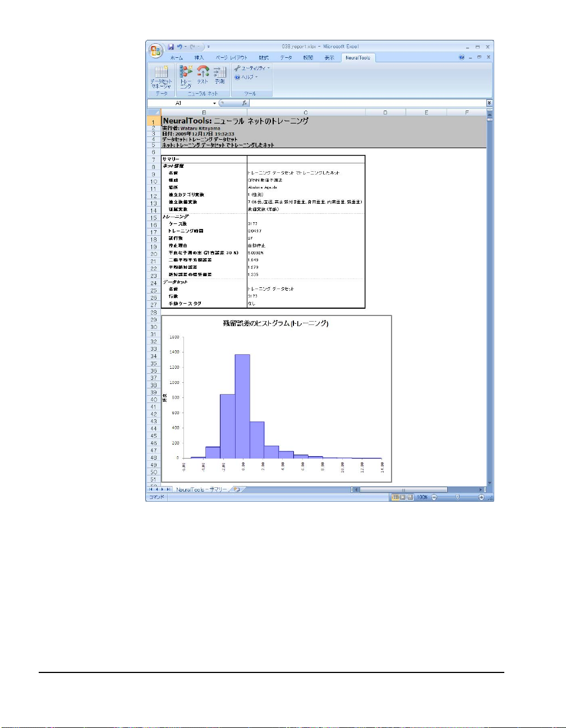Zoom out with minus button
The image size is (566, 728).
tap(434, 497)
